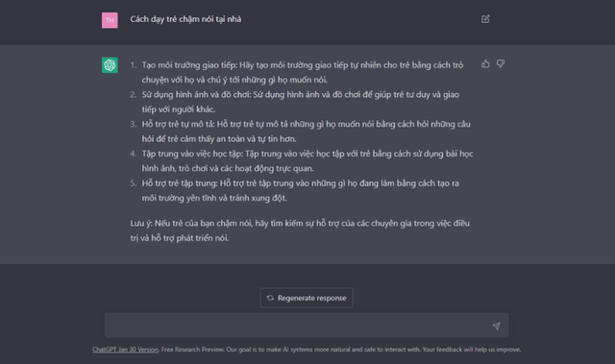Click the refresh icon in Regenerate response
This screenshot has height=364, width=615.
click(x=270, y=298)
